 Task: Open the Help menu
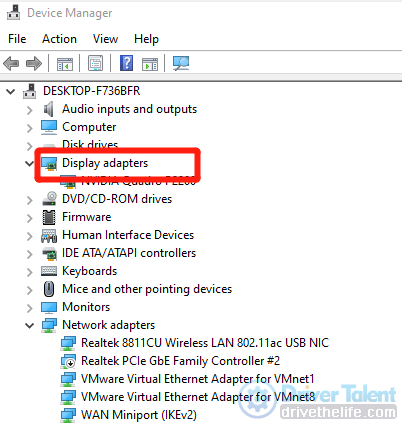[146, 39]
